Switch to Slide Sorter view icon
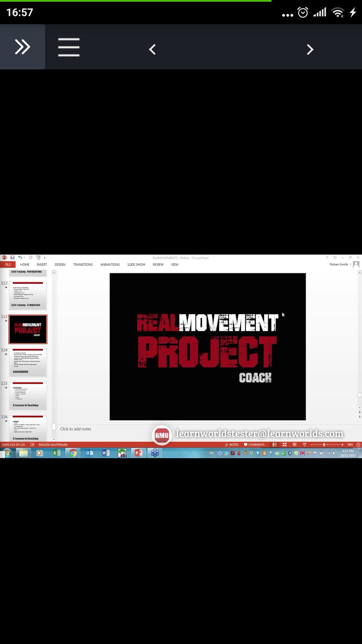 point(285,445)
